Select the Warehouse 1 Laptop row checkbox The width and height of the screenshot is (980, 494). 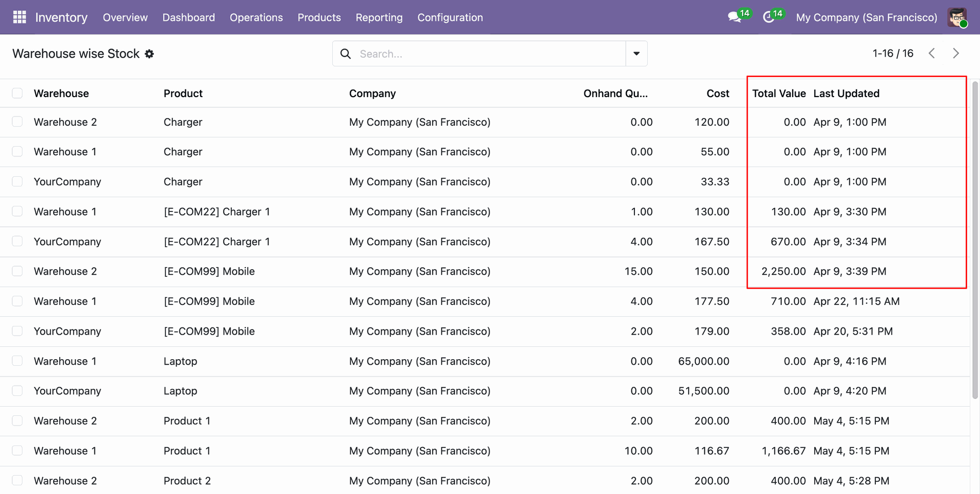(x=17, y=361)
